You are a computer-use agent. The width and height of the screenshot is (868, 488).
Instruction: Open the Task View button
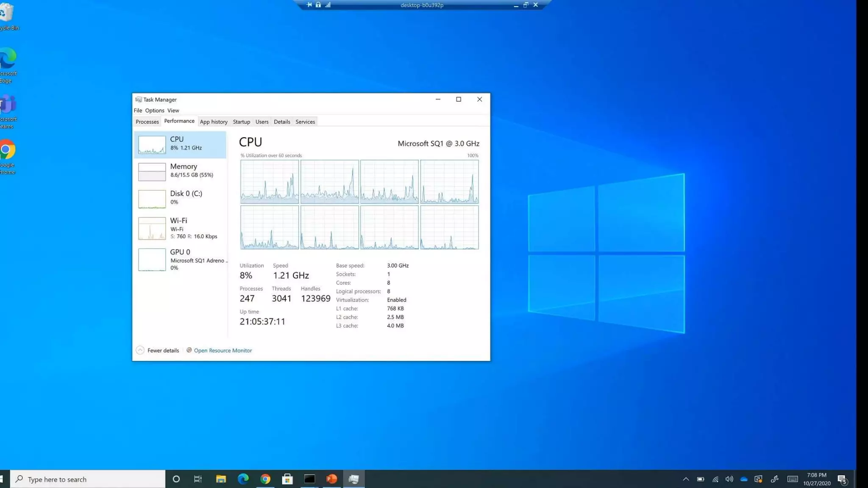coord(198,479)
